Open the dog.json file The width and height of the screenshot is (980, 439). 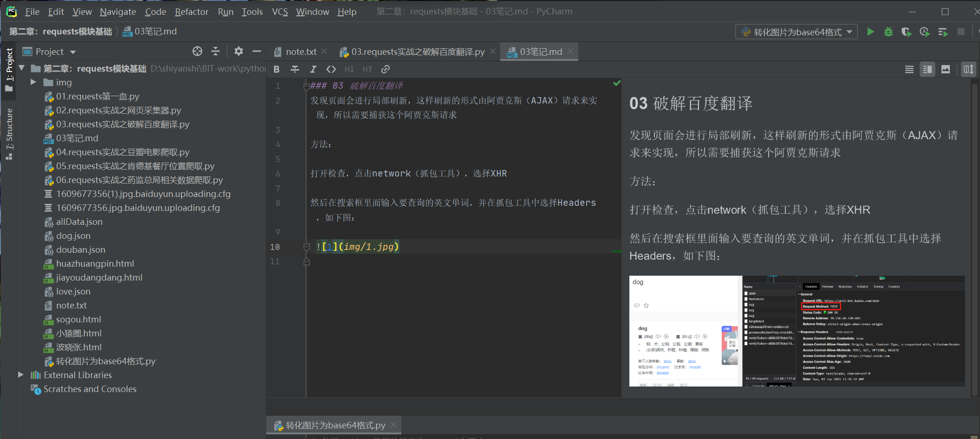click(73, 236)
